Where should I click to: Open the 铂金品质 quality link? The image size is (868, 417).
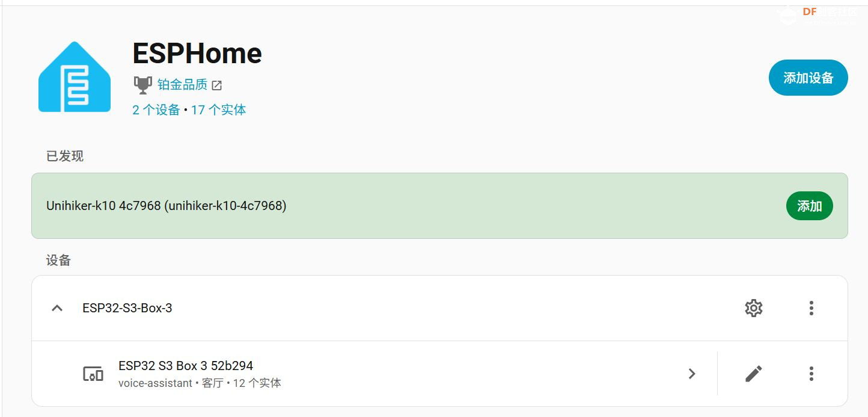pyautogui.click(x=182, y=84)
